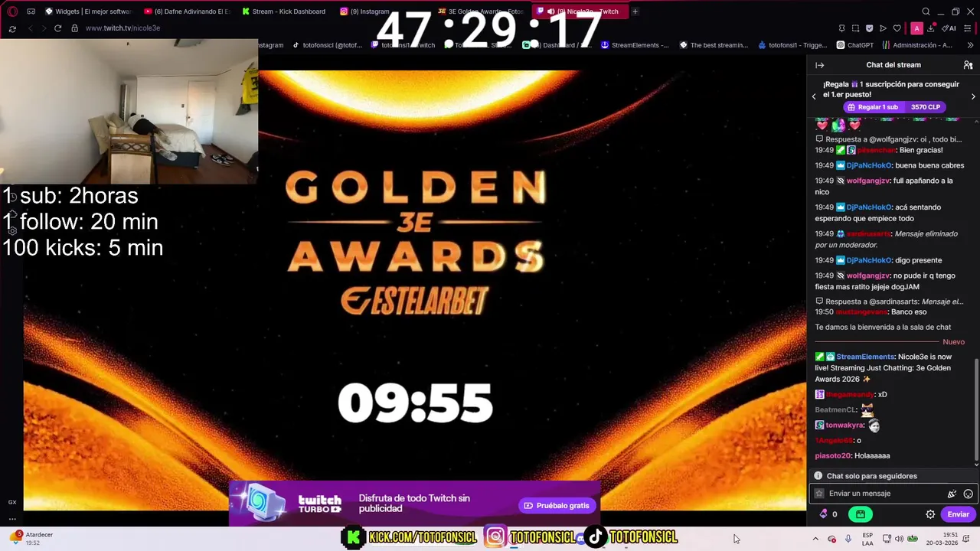The image size is (980, 551).
Task: Open the bookmark heart icon in toolbar
Action: tap(897, 28)
